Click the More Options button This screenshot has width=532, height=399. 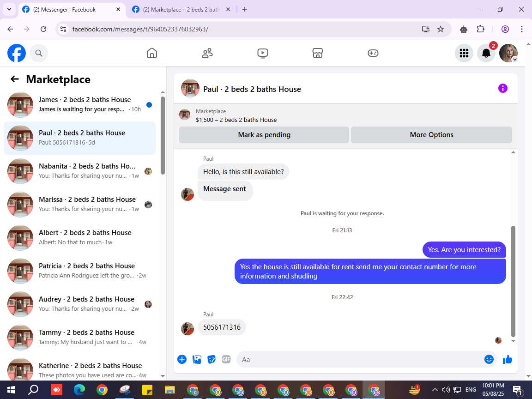[431, 135]
